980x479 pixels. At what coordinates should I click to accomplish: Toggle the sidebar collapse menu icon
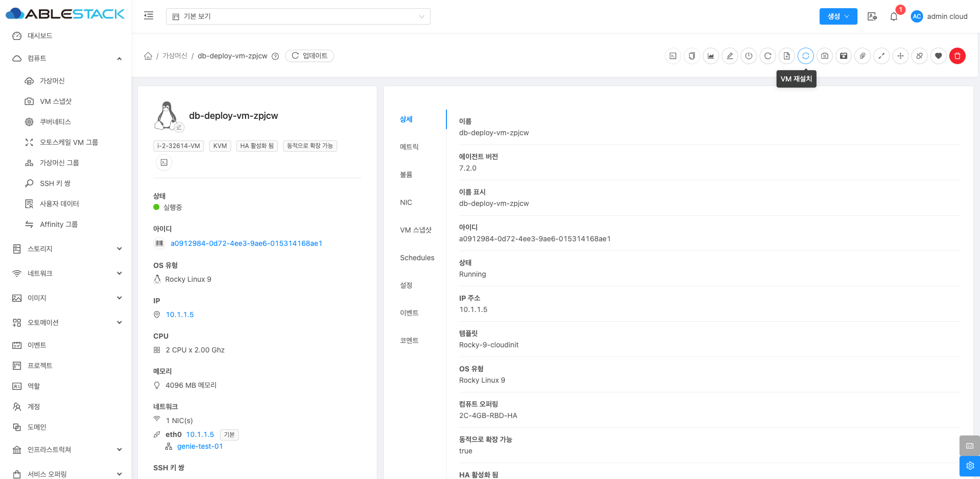point(149,16)
